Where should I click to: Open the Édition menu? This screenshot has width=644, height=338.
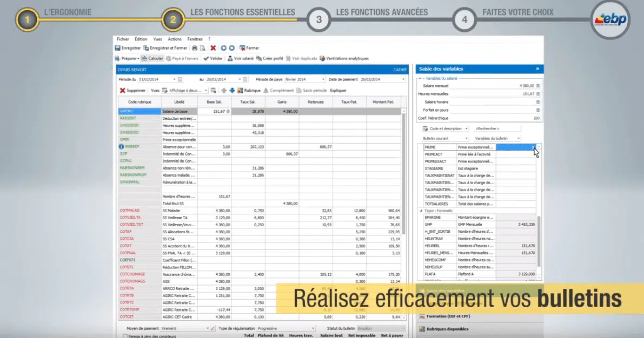(x=141, y=39)
